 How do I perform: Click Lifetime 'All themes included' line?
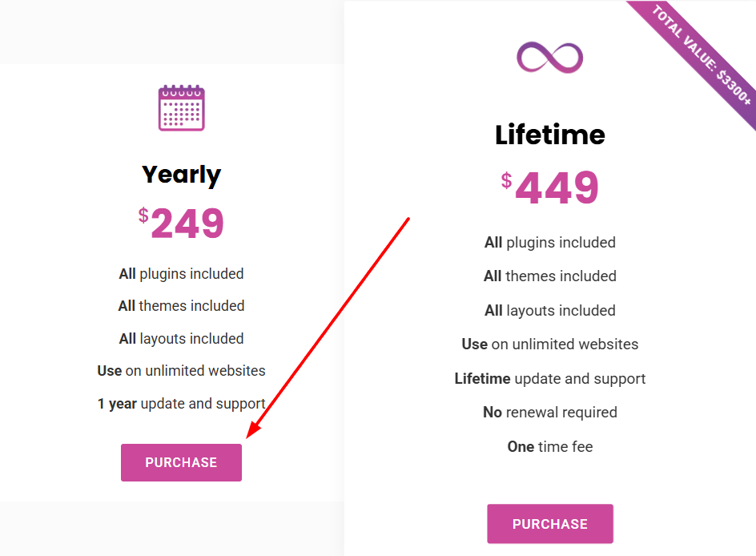[x=550, y=276]
